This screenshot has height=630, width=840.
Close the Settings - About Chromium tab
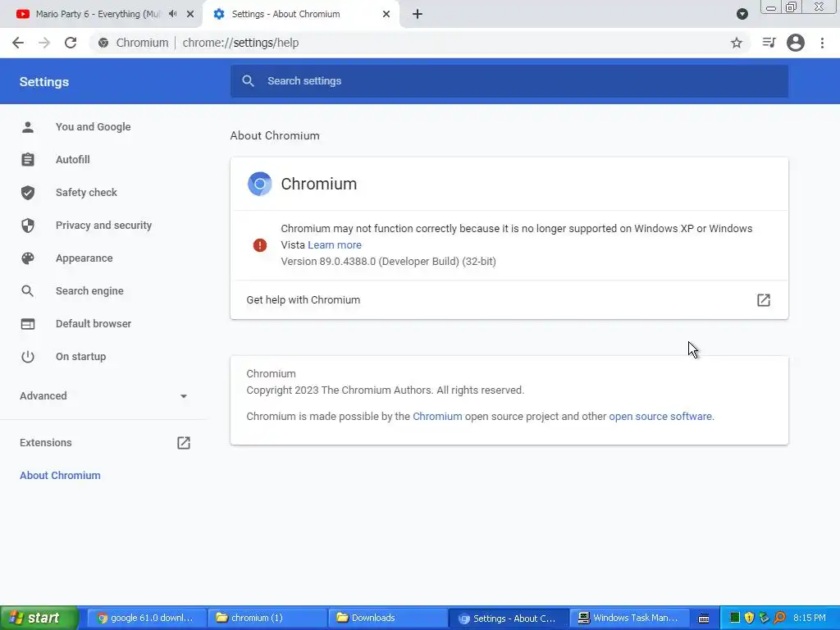[x=386, y=14]
